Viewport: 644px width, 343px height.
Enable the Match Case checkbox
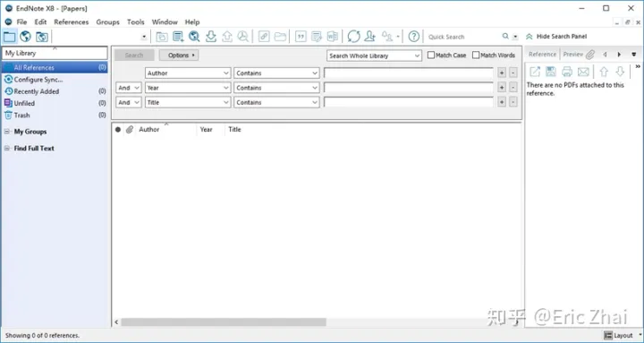tap(431, 55)
